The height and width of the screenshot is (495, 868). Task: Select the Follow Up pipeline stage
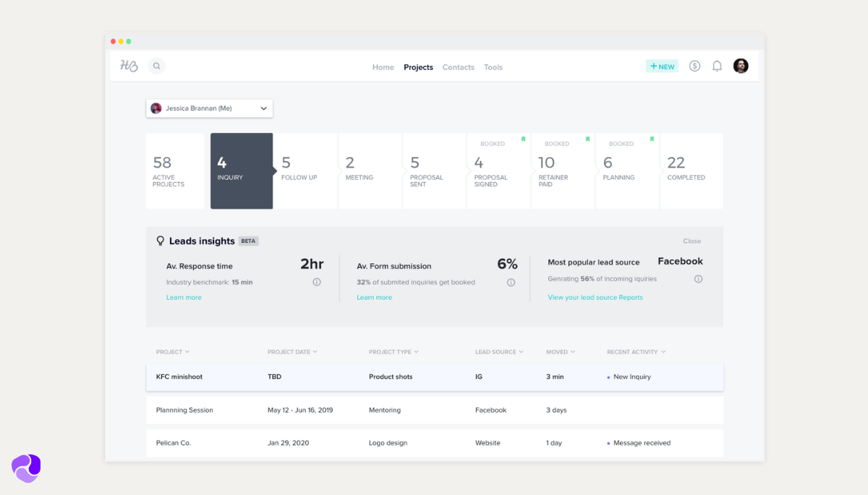(x=305, y=171)
